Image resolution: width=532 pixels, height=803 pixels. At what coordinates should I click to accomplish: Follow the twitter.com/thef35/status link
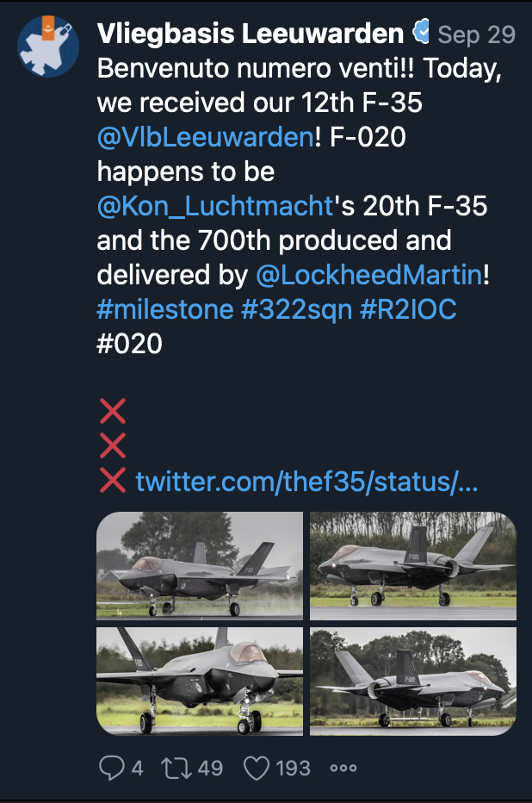306,482
